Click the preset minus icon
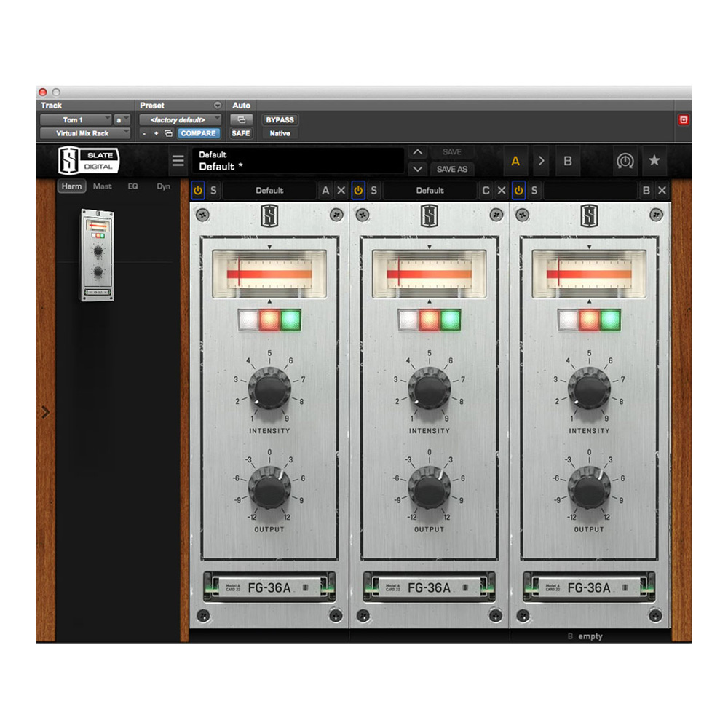The image size is (728, 728). [144, 133]
